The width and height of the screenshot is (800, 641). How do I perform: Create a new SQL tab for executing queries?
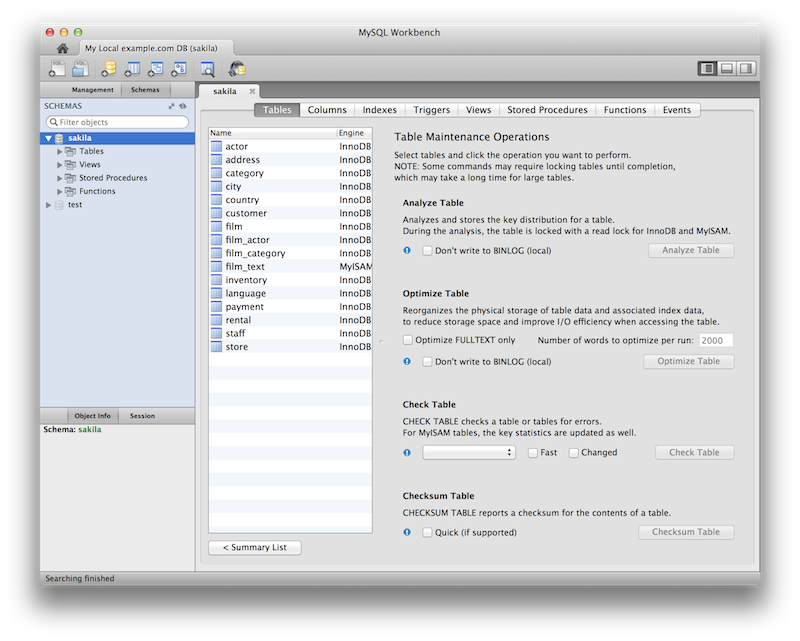pos(55,68)
